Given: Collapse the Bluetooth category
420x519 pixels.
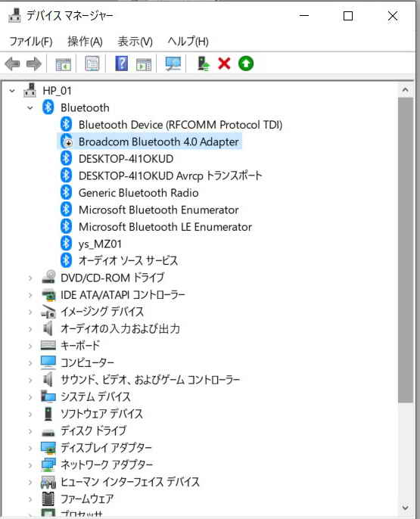Looking at the screenshot, I should tap(30, 107).
